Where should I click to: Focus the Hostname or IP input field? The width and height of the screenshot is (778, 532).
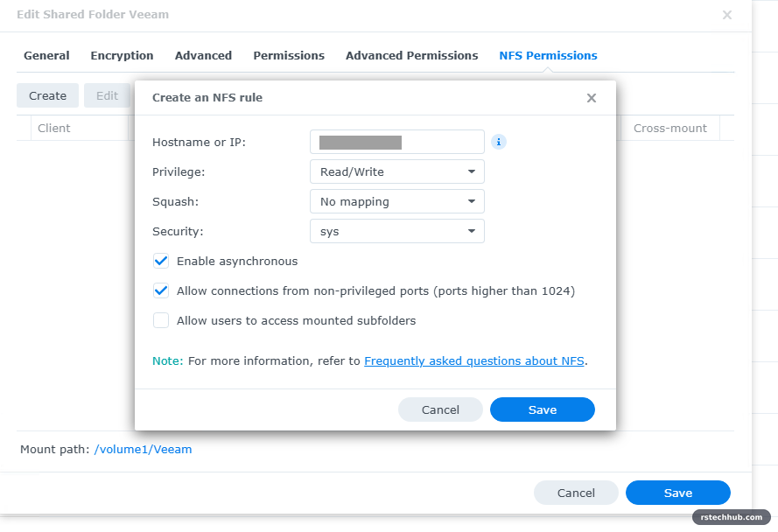(397, 142)
